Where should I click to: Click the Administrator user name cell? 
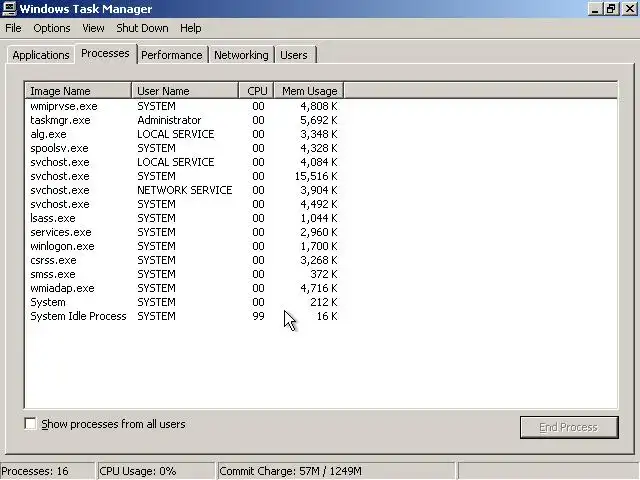click(169, 120)
